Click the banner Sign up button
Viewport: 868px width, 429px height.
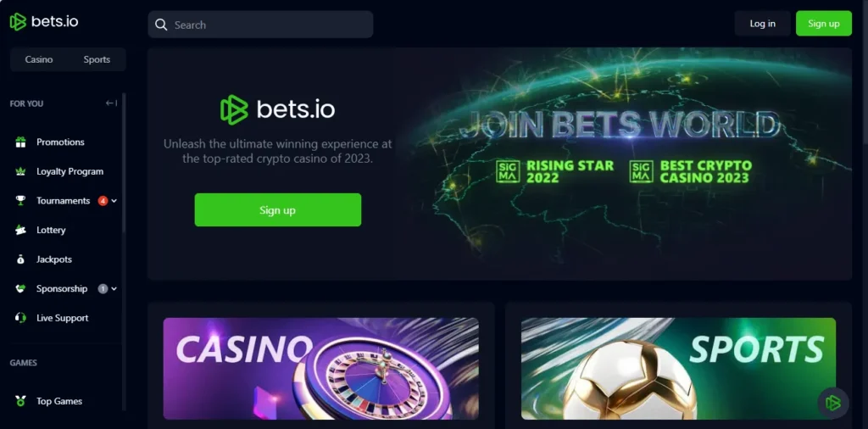(278, 209)
